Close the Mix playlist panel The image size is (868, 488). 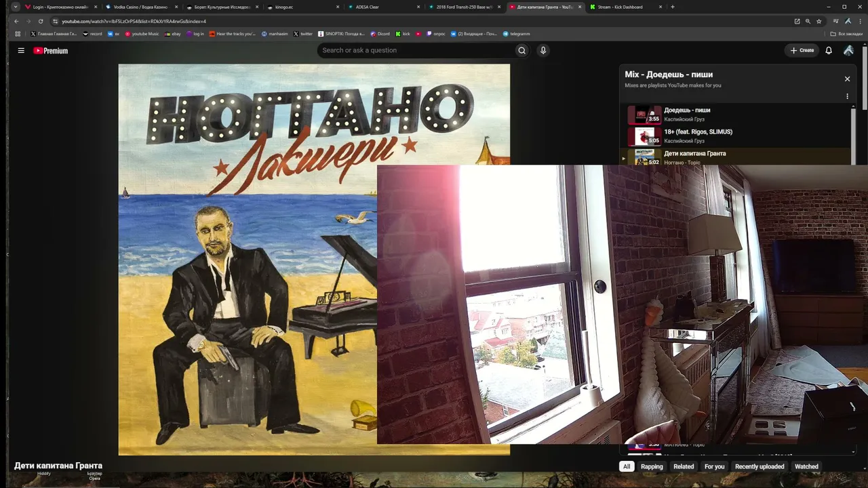847,79
